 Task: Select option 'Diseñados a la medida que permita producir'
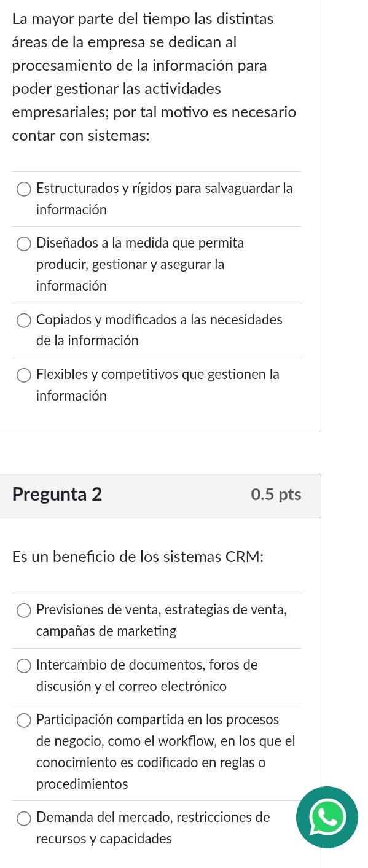[23, 243]
